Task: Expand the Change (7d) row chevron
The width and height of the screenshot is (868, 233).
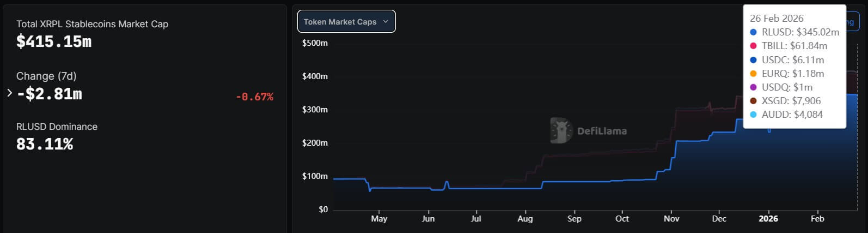Action: (x=9, y=93)
